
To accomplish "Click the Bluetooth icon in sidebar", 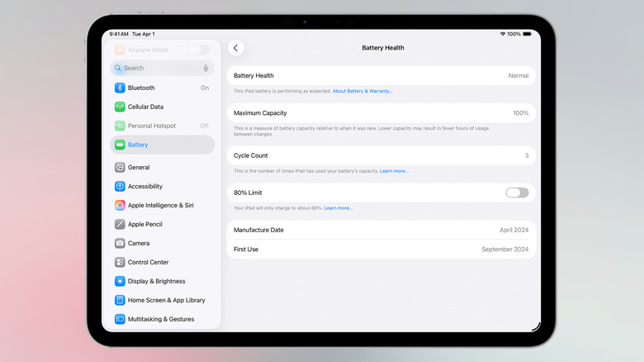I will pos(120,88).
